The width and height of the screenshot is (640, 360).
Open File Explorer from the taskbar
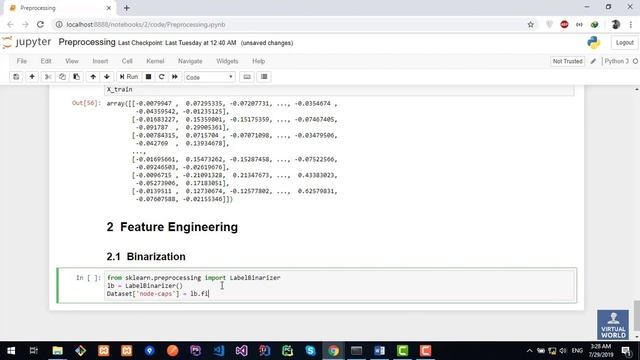click(x=58, y=351)
